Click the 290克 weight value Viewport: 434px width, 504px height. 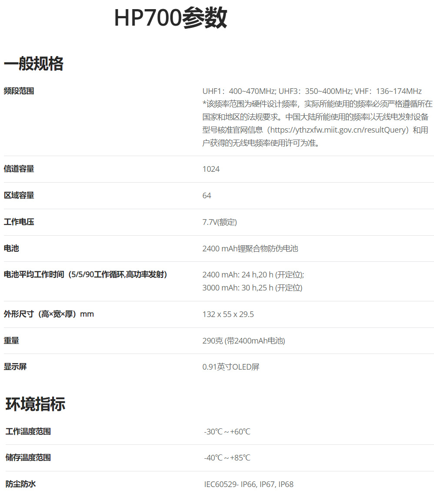(244, 341)
